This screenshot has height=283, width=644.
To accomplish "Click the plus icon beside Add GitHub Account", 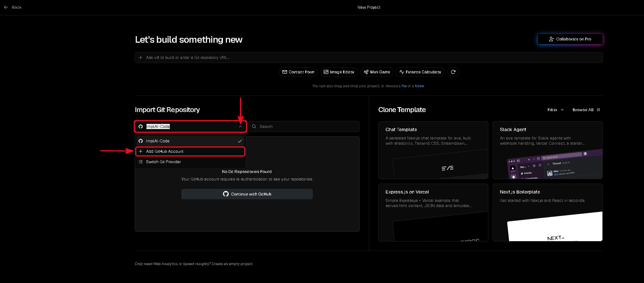I will [141, 151].
